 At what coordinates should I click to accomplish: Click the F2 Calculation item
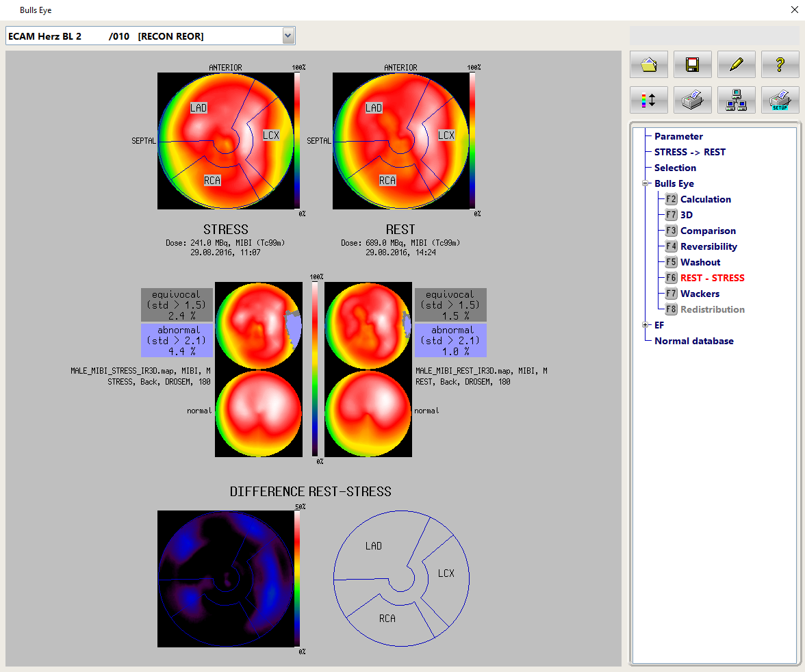[705, 199]
